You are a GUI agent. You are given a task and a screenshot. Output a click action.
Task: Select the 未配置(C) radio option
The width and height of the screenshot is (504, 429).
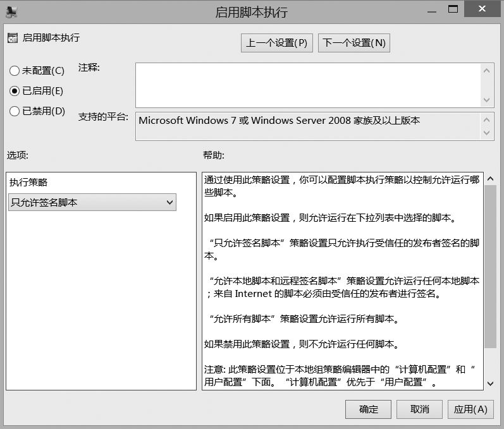coord(15,71)
